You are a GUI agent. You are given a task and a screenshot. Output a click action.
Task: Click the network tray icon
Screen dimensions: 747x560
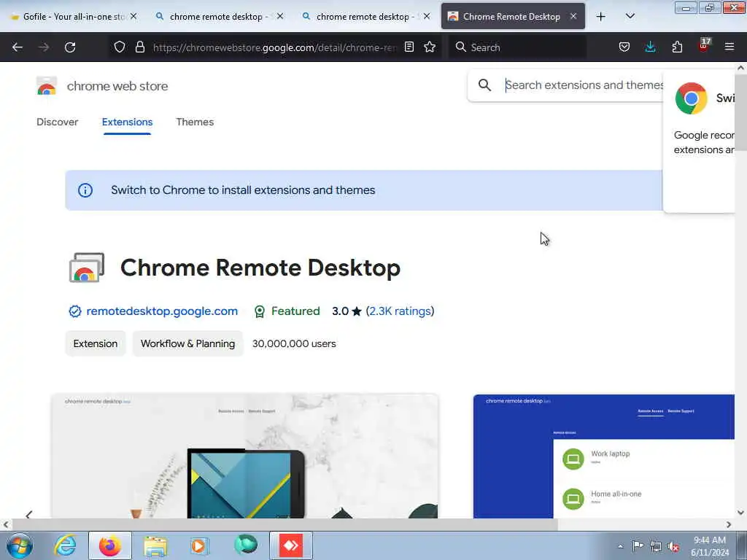pyautogui.click(x=656, y=547)
